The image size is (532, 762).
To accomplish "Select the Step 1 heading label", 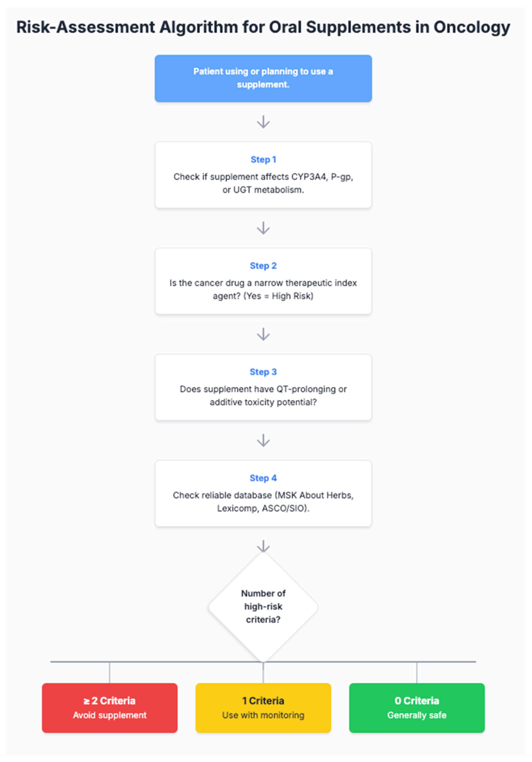I will (263, 160).
